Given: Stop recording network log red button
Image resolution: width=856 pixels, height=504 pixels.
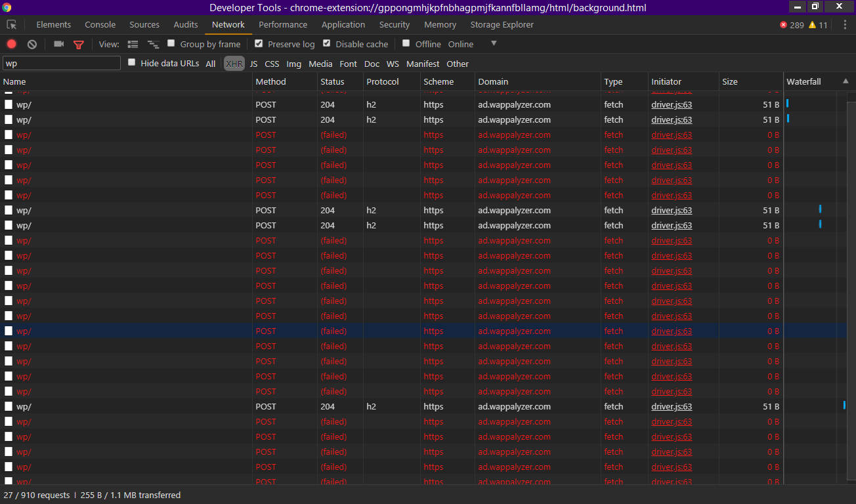Looking at the screenshot, I should pos(11,44).
